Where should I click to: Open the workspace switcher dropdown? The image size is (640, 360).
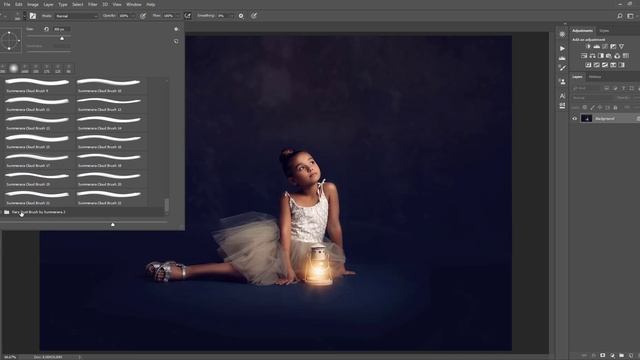631,16
